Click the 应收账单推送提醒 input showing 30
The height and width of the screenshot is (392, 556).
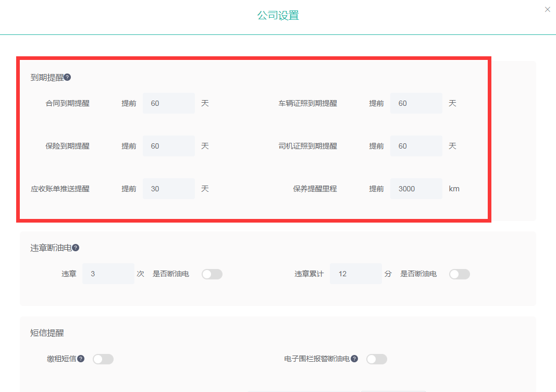(168, 189)
